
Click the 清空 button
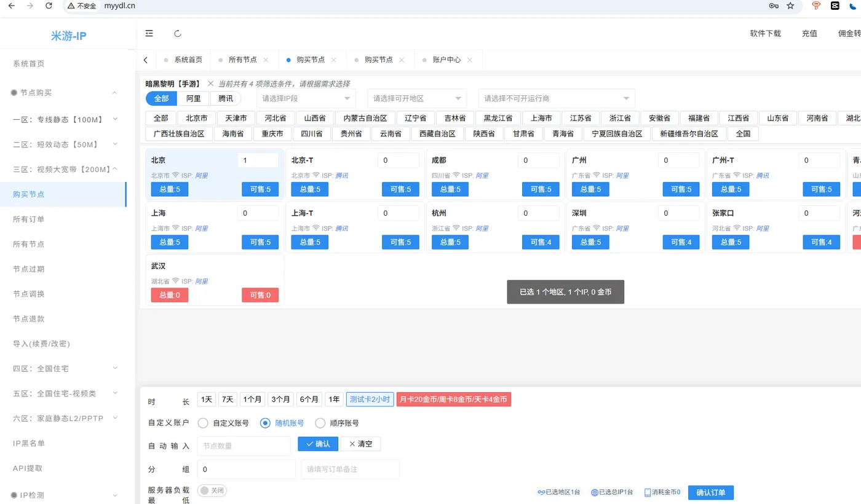(x=361, y=444)
